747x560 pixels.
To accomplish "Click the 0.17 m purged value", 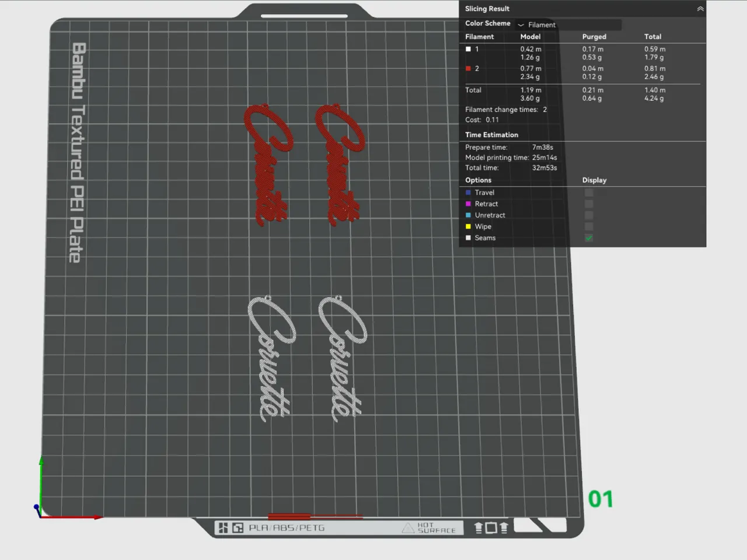I will [x=592, y=49].
